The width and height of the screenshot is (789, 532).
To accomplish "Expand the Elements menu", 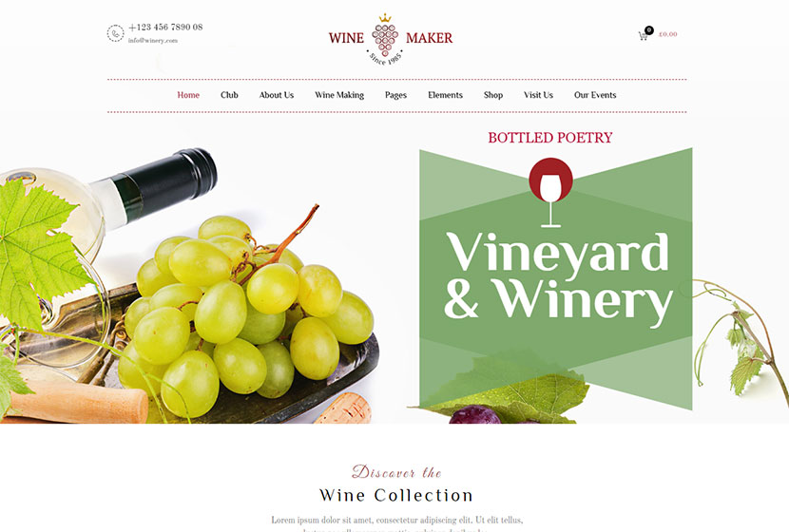I will (445, 95).
